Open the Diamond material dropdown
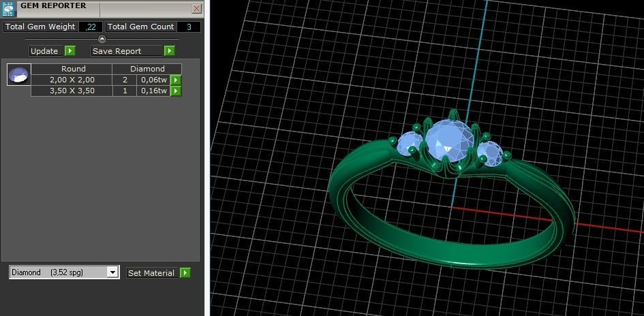644x316 pixels. pyautogui.click(x=112, y=272)
